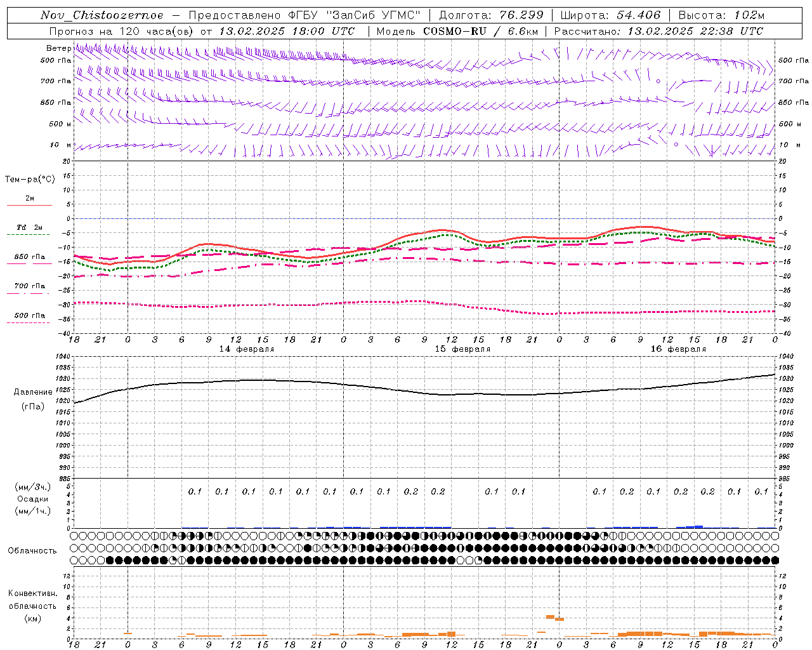
Task: Click the station name Nov_Chistoozernoe in the header
Action: point(101,15)
